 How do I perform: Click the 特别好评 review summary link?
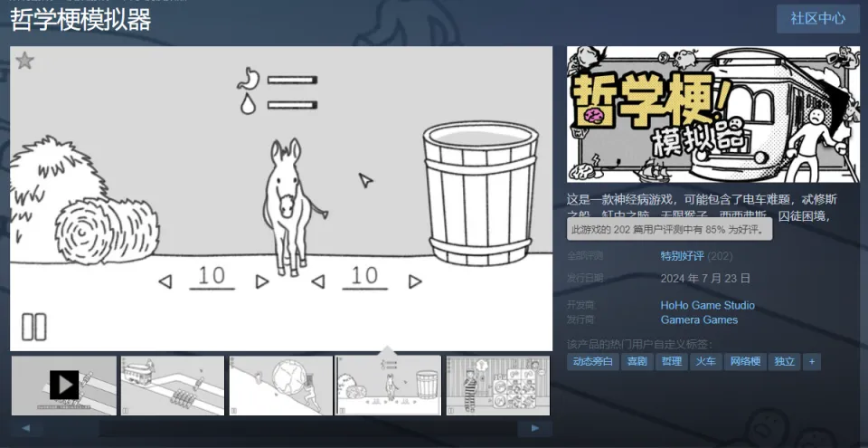pos(682,256)
